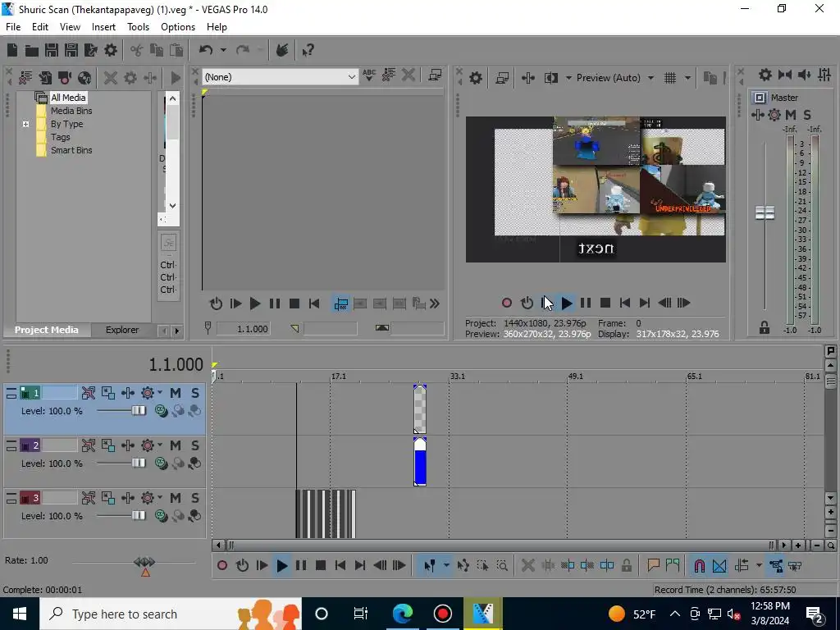Select the All Media bin
840x630 pixels.
[x=68, y=98]
